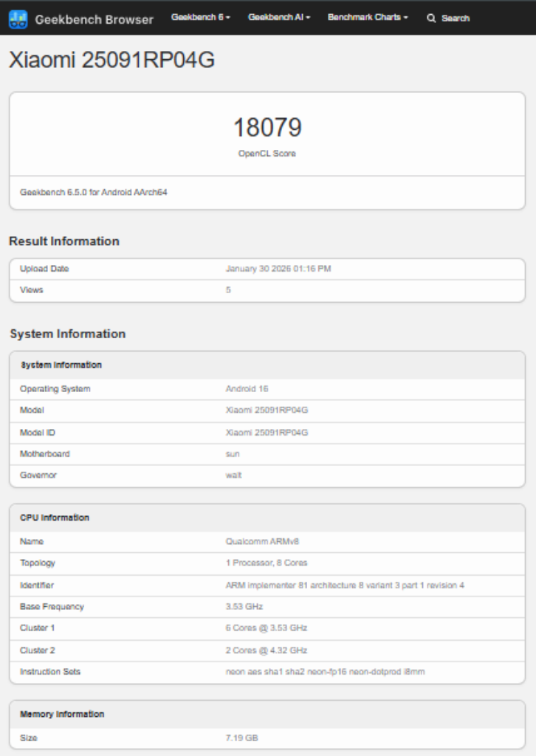Open the Search function in the navbar
The width and height of the screenshot is (536, 756).
pos(448,18)
